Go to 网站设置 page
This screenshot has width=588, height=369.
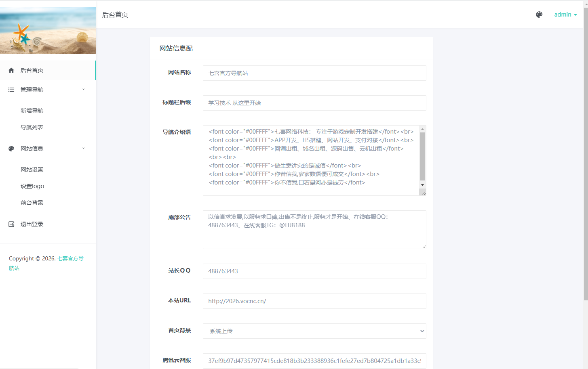click(x=32, y=169)
